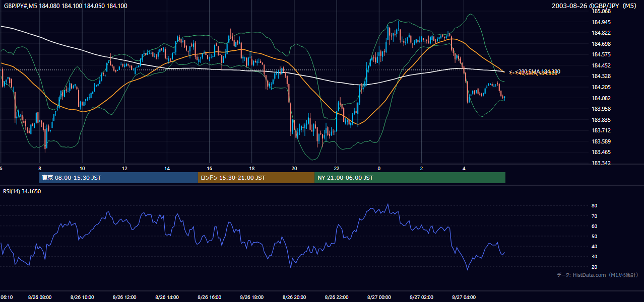Click hour label 22 under price chart

tap(337, 168)
